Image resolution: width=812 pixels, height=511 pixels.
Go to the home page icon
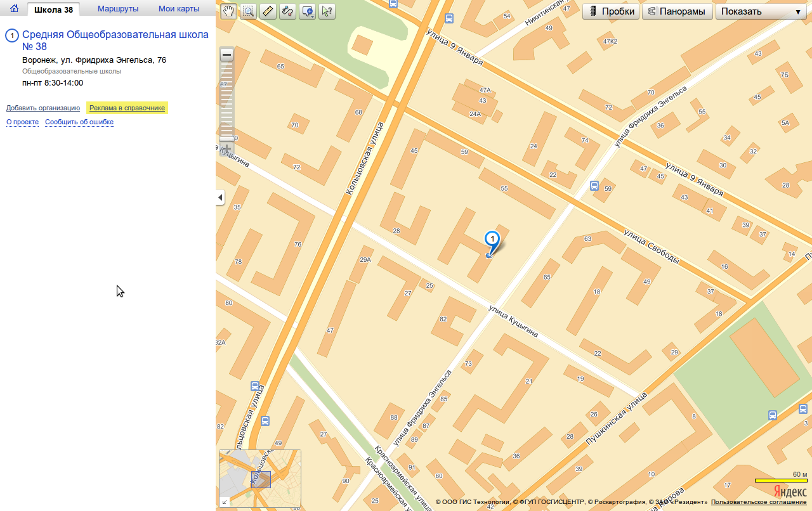(x=14, y=9)
